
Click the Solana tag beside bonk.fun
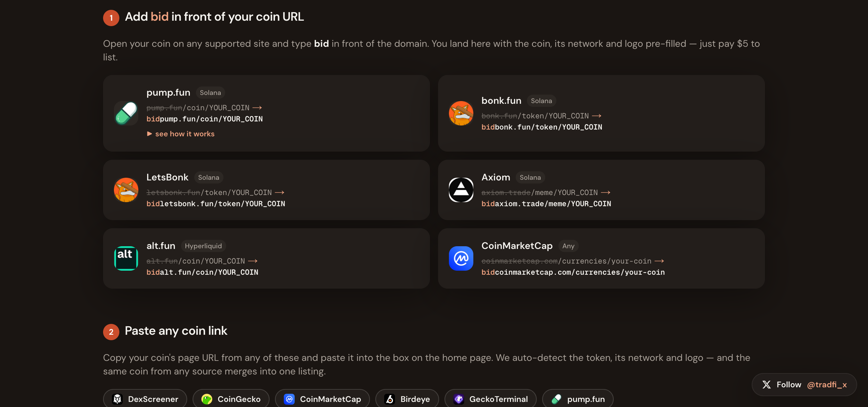pyautogui.click(x=541, y=101)
